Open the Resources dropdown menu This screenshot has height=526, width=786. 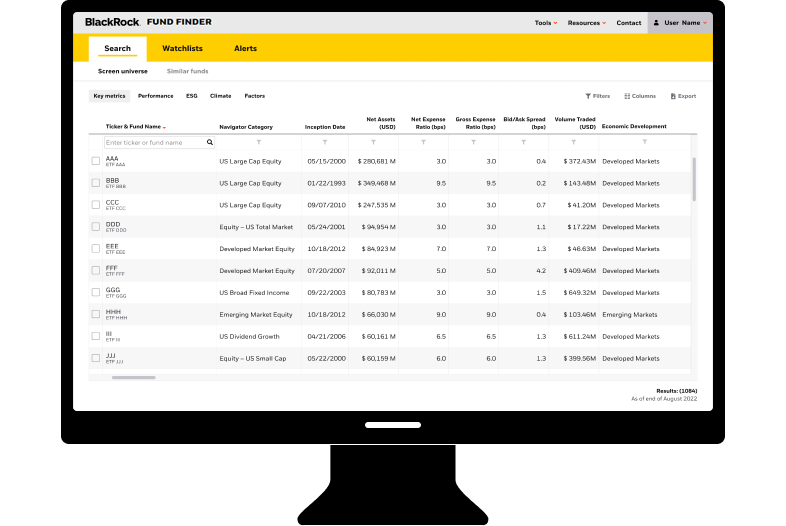(587, 22)
